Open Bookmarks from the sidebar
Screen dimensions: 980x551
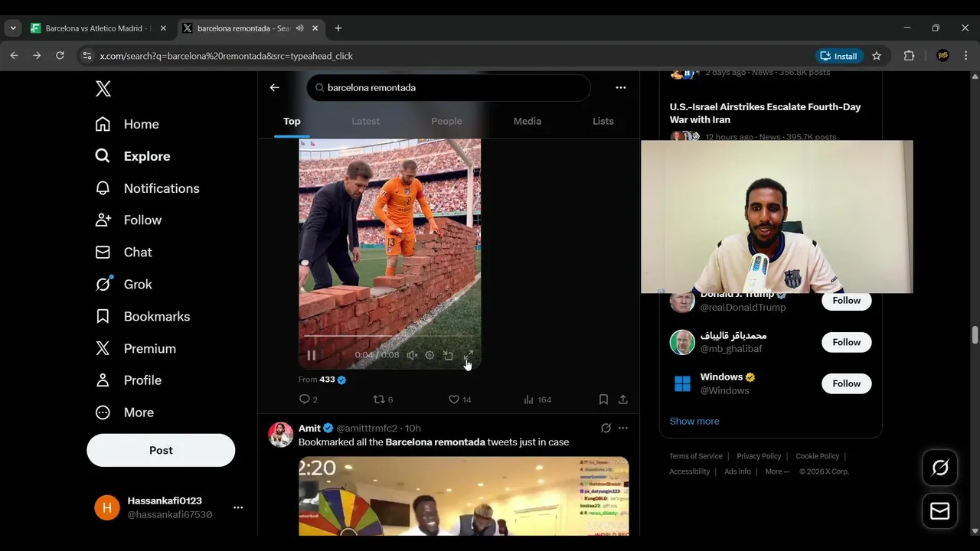tap(142, 317)
